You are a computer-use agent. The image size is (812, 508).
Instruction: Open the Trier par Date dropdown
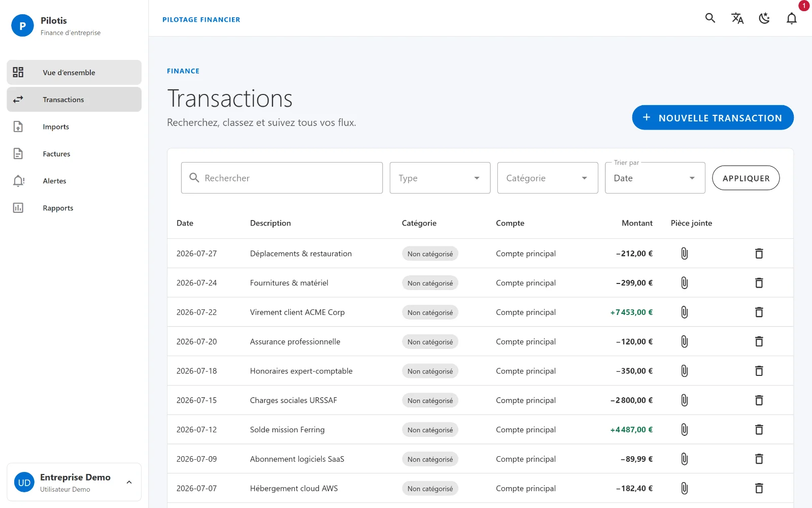click(655, 178)
